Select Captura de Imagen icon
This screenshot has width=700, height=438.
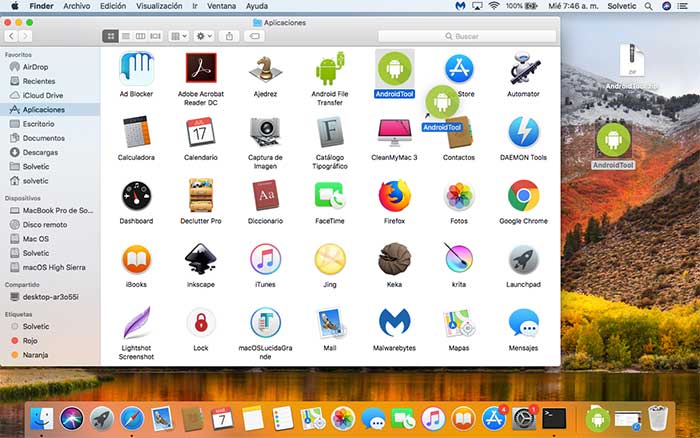click(x=265, y=132)
